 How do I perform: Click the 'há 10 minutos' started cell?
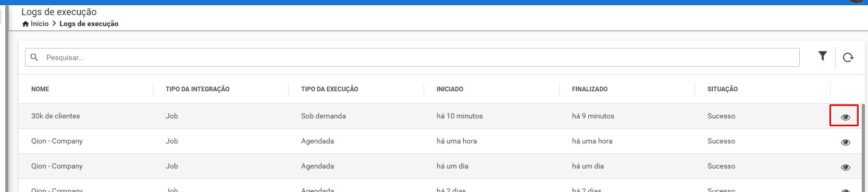click(460, 116)
